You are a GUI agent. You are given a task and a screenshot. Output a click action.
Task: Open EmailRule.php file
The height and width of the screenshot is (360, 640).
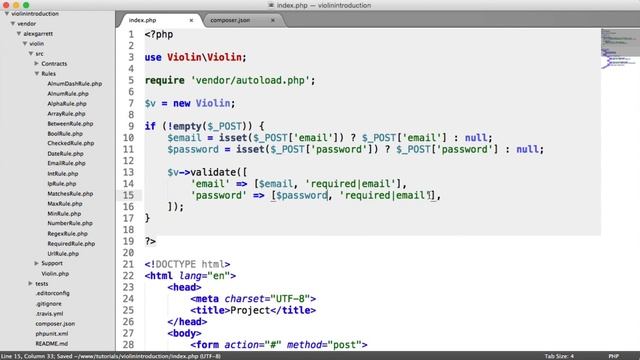click(x=66, y=163)
